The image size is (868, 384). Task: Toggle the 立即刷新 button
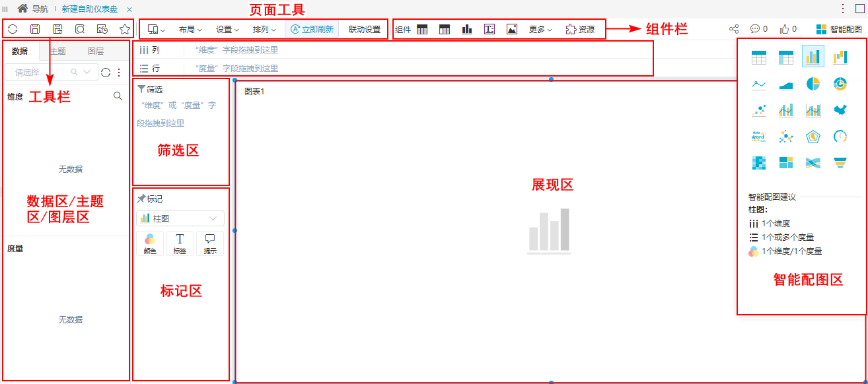[312, 30]
